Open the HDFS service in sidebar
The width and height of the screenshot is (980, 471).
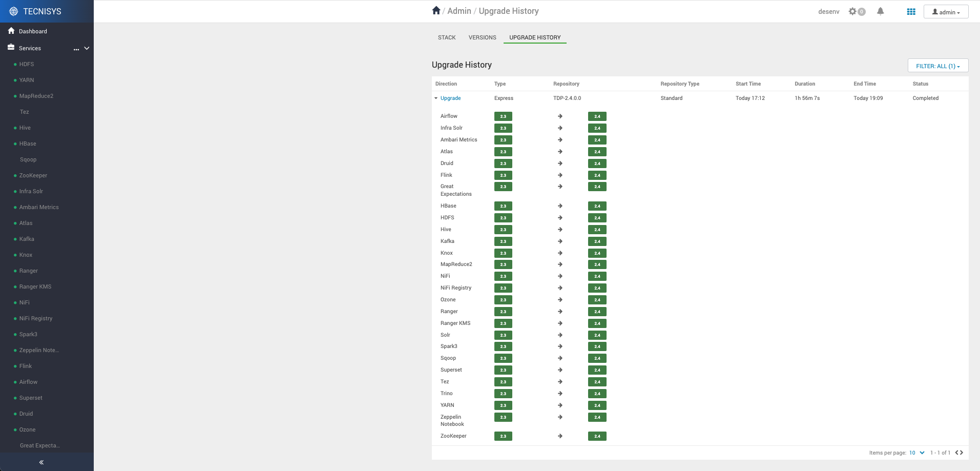click(27, 64)
